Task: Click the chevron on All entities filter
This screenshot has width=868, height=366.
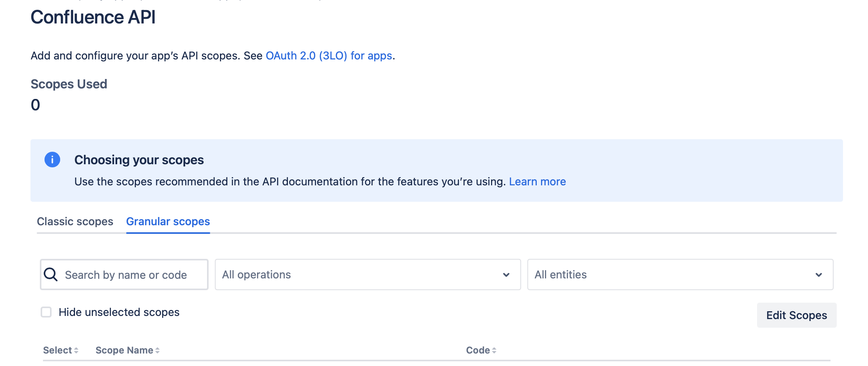Action: (x=818, y=275)
